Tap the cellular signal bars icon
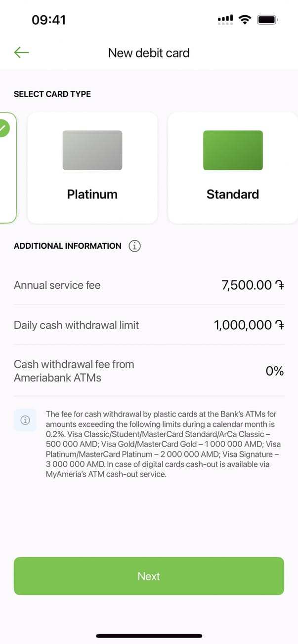298x644 pixels. tap(225, 20)
